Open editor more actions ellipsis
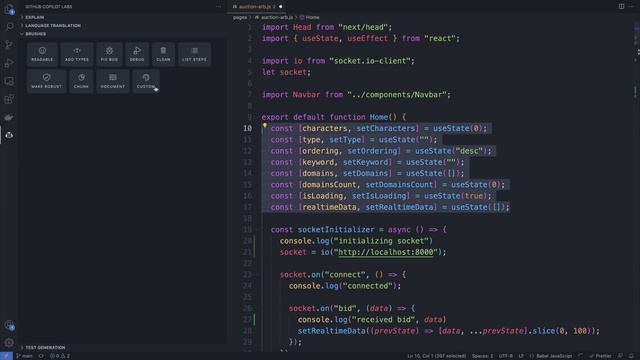Viewport: 640px width, 360px height. click(632, 7)
